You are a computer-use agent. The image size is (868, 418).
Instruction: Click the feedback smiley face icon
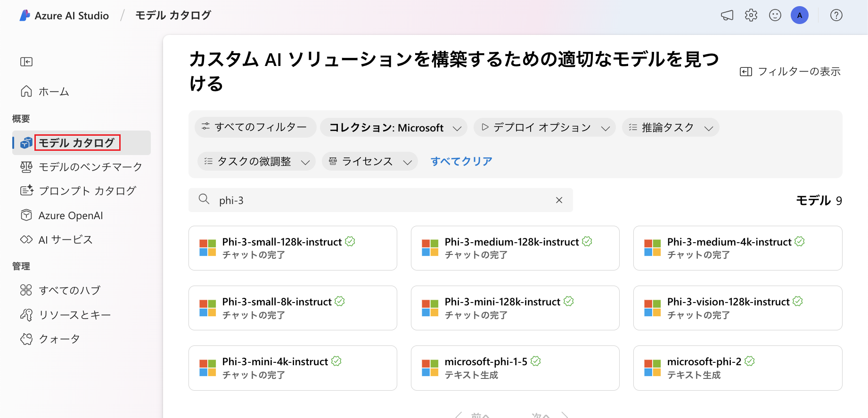(x=775, y=16)
